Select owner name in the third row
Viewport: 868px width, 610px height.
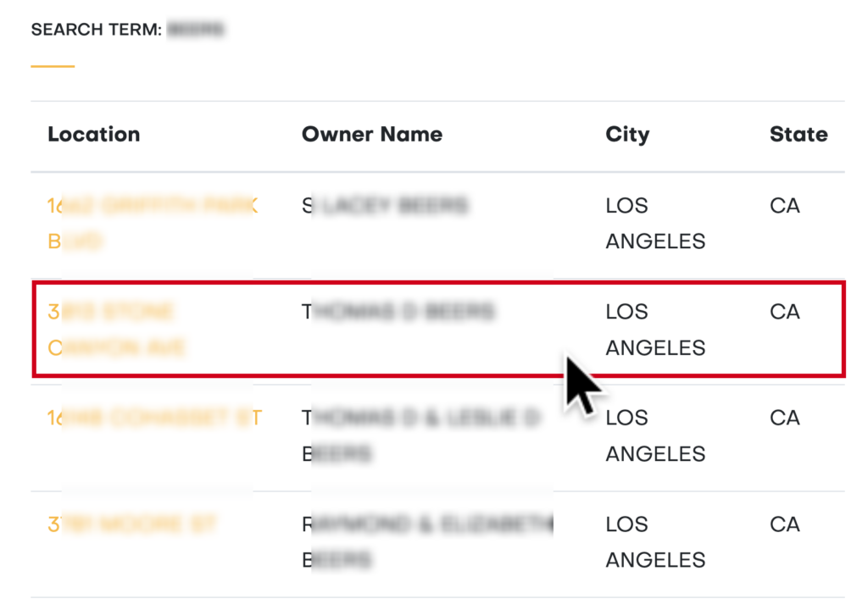tap(420, 435)
